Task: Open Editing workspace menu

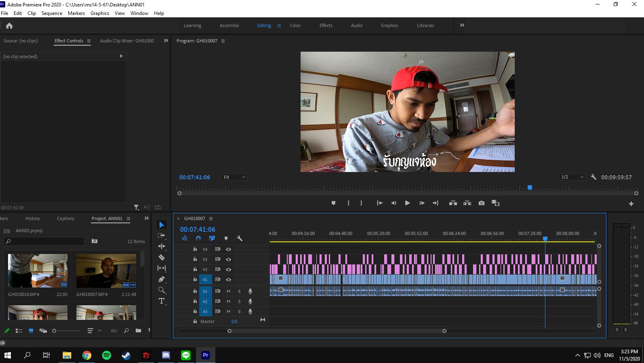Action: coord(279,25)
